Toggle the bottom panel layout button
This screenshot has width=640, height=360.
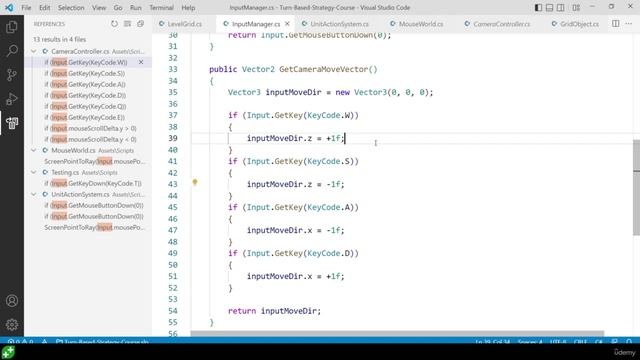point(549,7)
